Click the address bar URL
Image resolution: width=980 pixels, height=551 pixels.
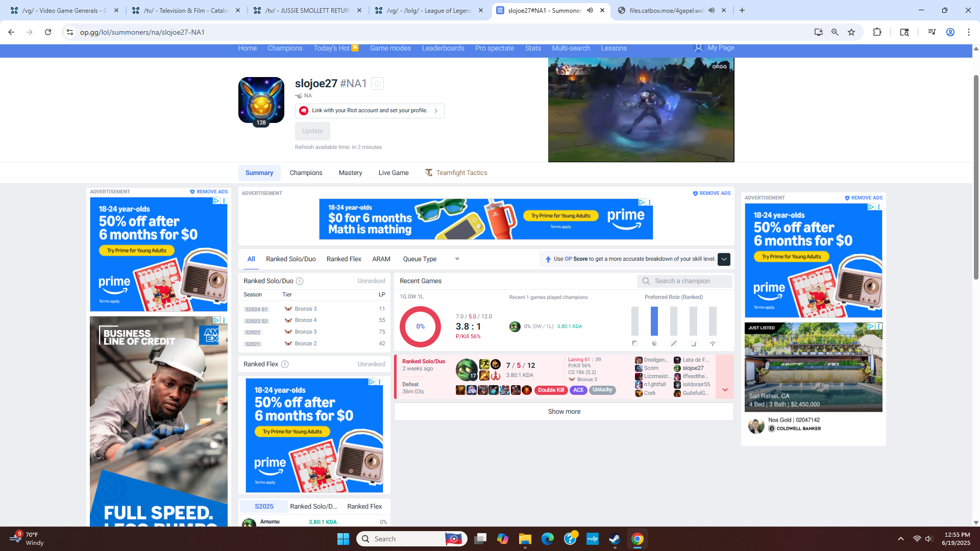point(142,32)
